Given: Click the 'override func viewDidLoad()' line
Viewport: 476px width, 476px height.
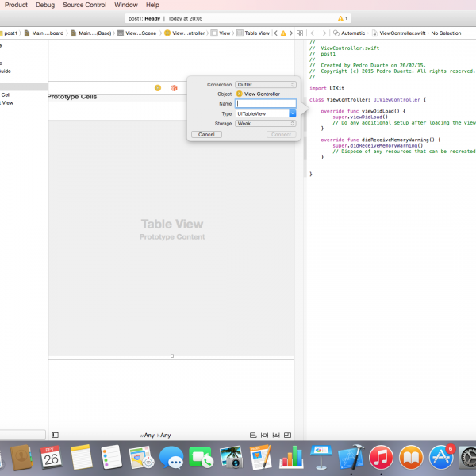Looking at the screenshot, I should pos(363,111).
